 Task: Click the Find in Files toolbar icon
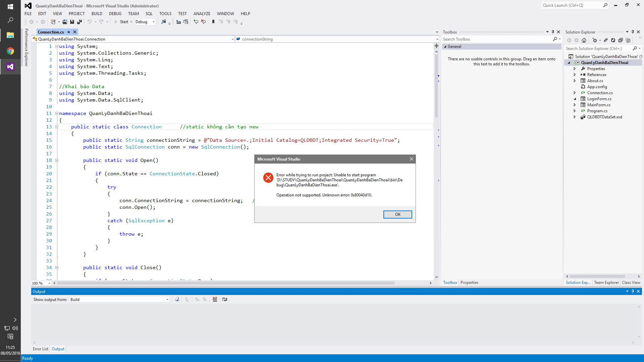tap(163, 22)
